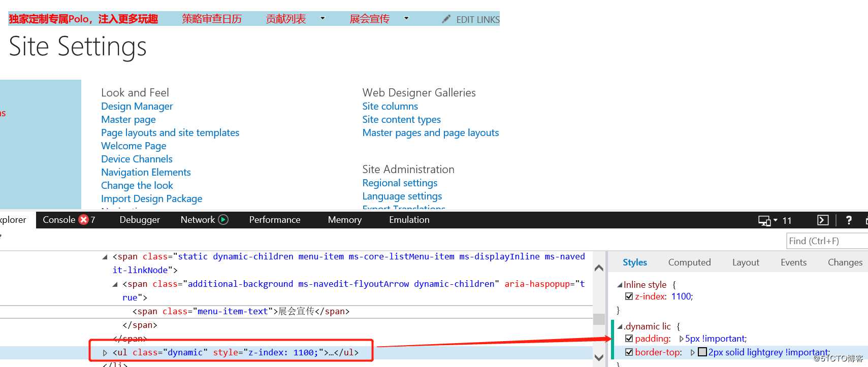Click the pencil icon beside EDIT LINKS
This screenshot has height=367, width=868.
coord(446,19)
